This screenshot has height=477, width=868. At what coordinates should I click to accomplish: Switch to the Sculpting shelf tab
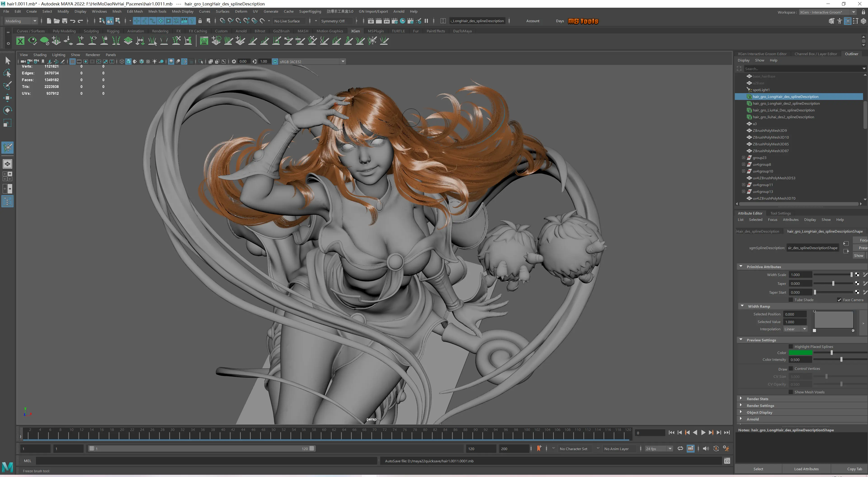[91, 31]
